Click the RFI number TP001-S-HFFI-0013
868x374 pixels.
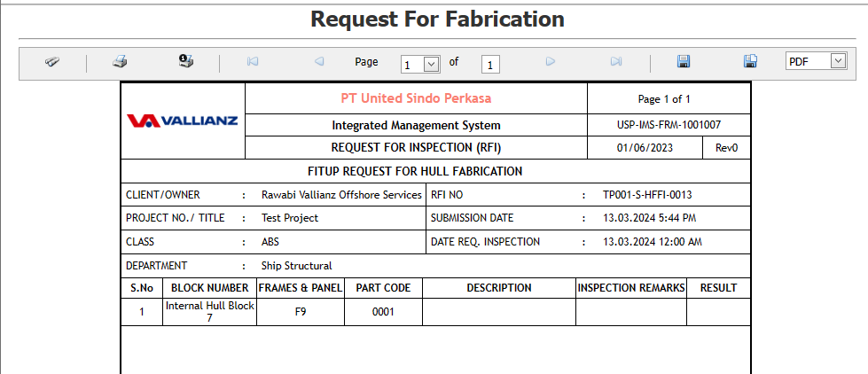(647, 194)
